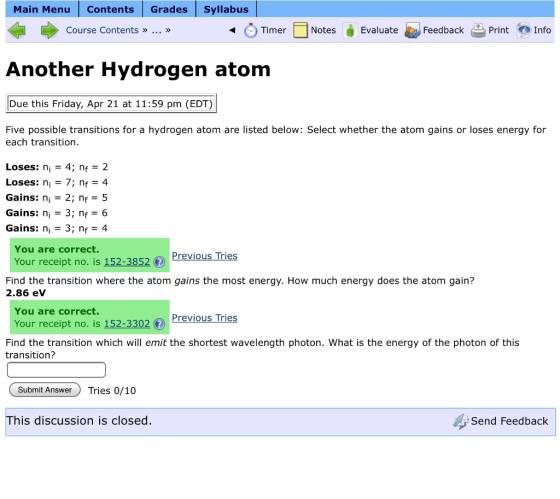Click the Feedback toolbar icon

click(x=412, y=30)
